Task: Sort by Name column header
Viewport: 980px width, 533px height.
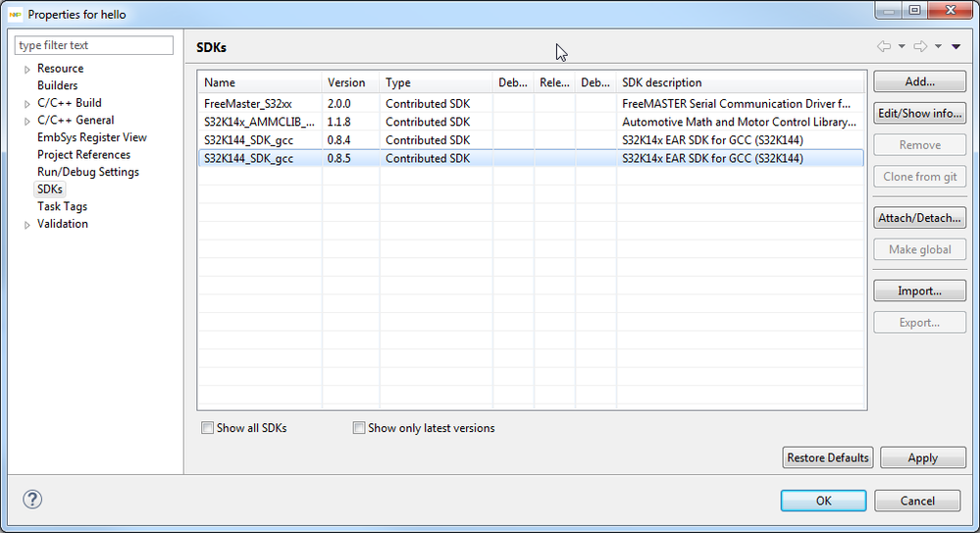Action: [x=260, y=82]
